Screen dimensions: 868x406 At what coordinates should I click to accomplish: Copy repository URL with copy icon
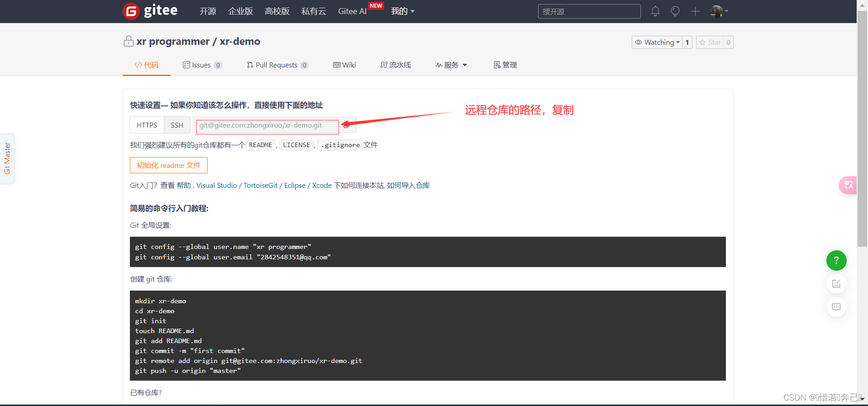pos(347,125)
